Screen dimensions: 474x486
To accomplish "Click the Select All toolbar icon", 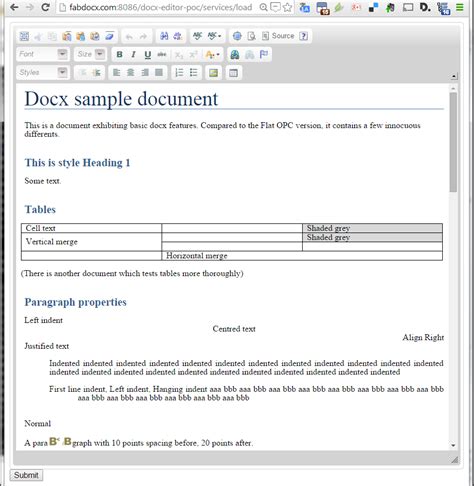I will 24,36.
